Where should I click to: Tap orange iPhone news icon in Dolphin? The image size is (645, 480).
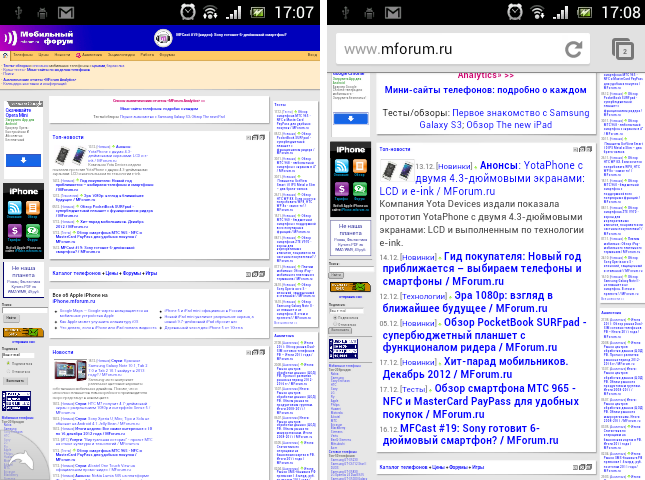click(x=33, y=208)
